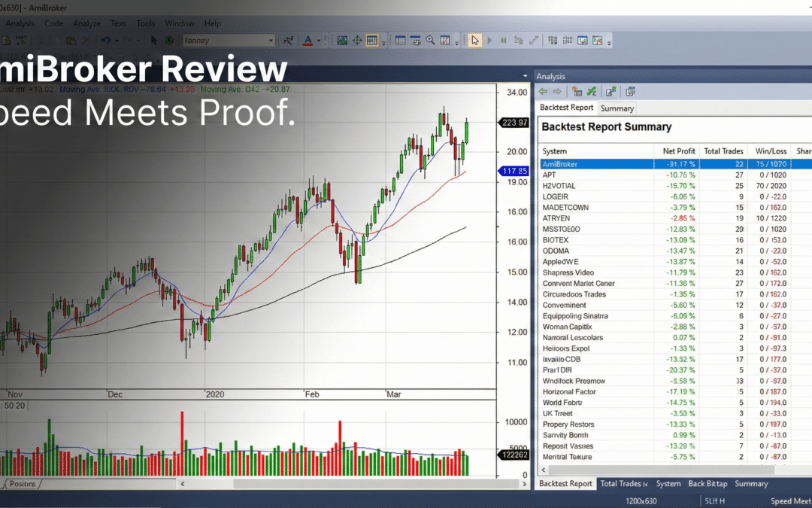The width and height of the screenshot is (812, 508).
Task: Select the H2VOTIAL system row
Action: click(675, 186)
